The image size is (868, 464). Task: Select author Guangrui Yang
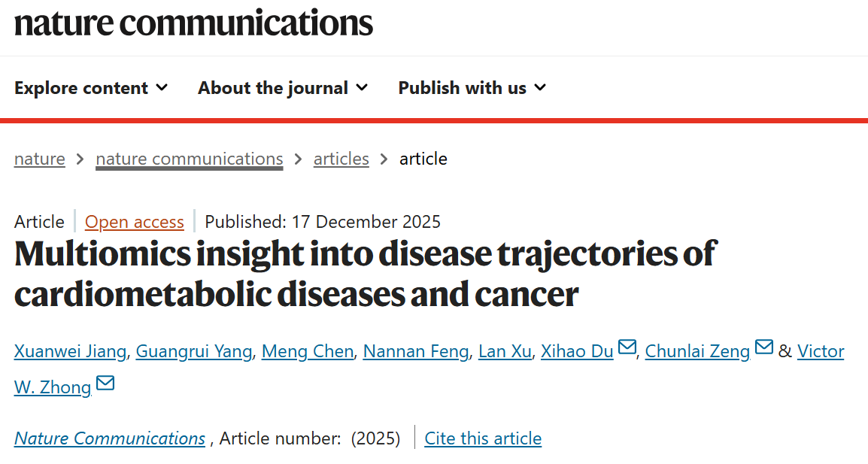[x=193, y=351]
